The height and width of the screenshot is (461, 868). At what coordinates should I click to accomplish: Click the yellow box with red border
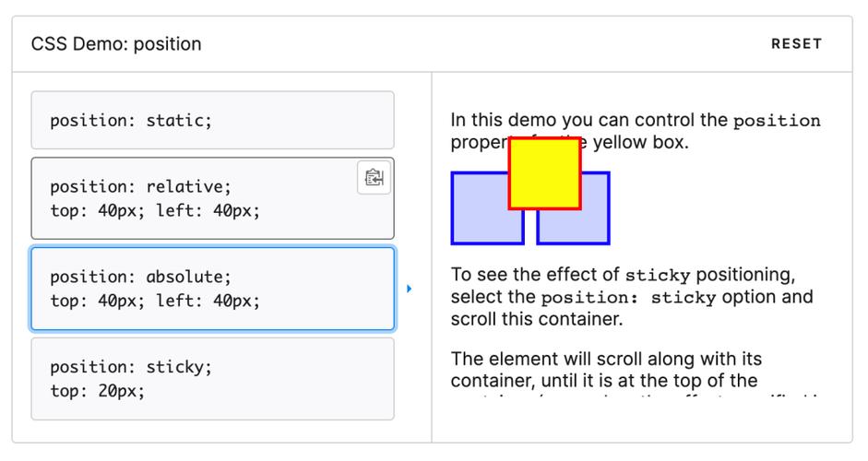point(544,173)
